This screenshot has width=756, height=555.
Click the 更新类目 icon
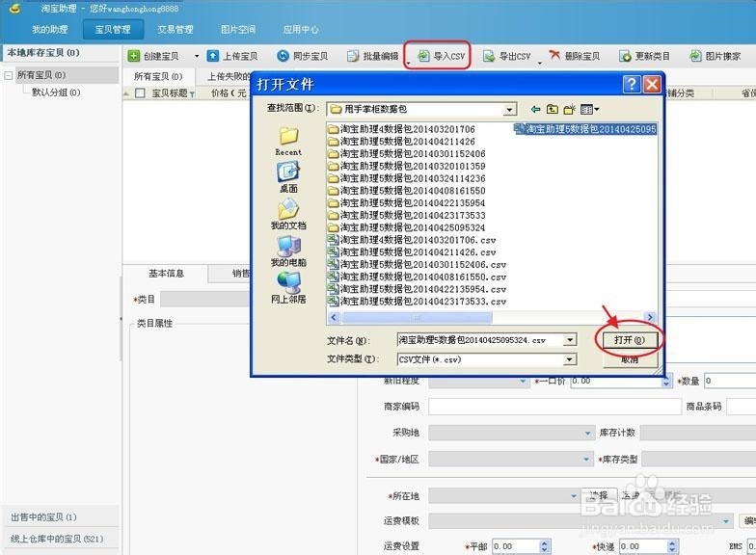[625, 56]
